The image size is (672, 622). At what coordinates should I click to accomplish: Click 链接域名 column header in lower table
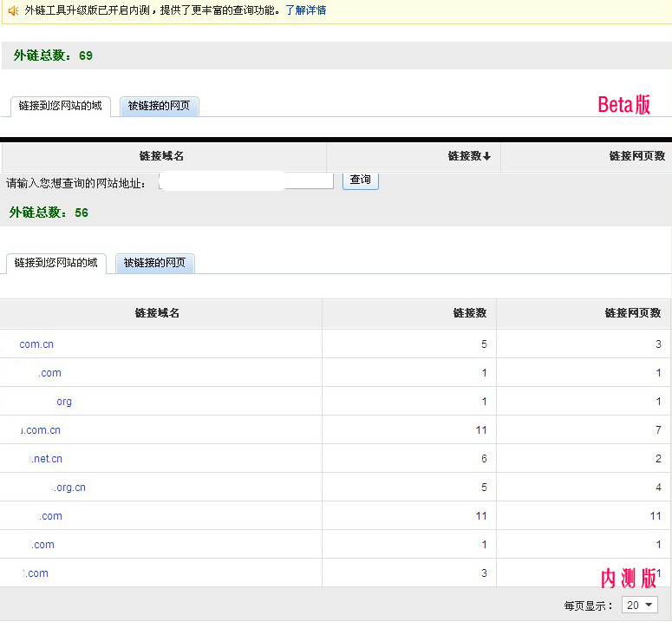tap(157, 313)
